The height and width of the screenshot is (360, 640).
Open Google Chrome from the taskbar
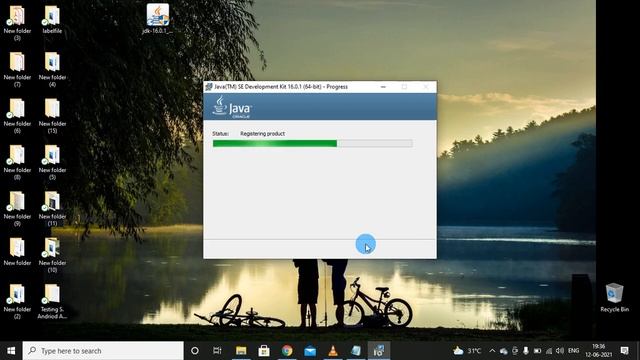click(287, 351)
